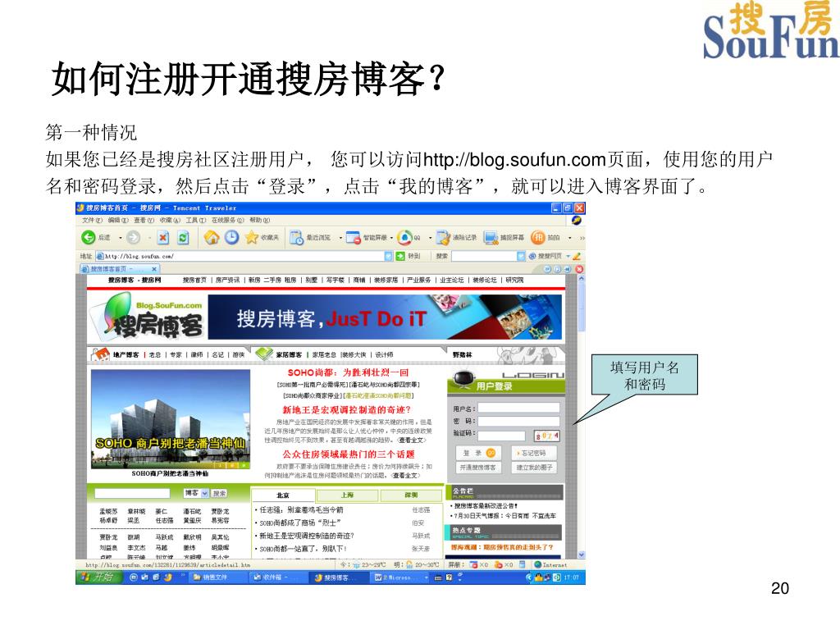The image size is (840, 630).
Task: Click inside the 密码 password field
Action: click(518, 421)
